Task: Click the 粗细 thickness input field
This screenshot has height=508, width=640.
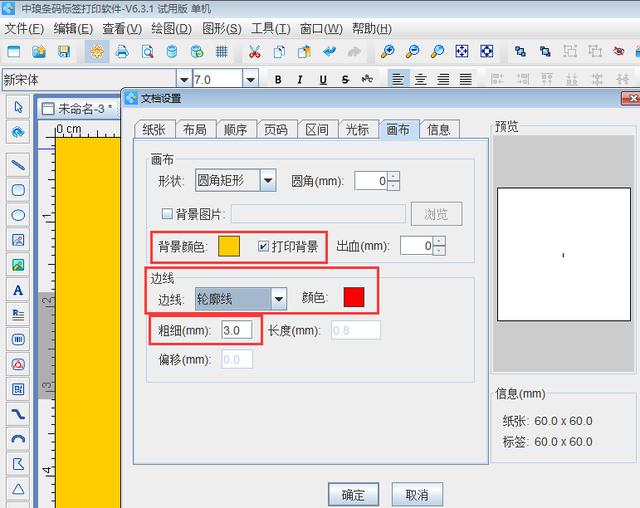Action: pyautogui.click(x=237, y=330)
